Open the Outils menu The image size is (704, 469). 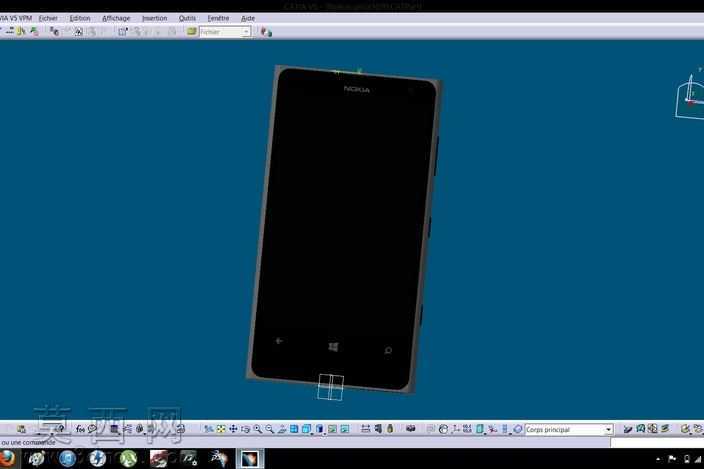(187, 18)
